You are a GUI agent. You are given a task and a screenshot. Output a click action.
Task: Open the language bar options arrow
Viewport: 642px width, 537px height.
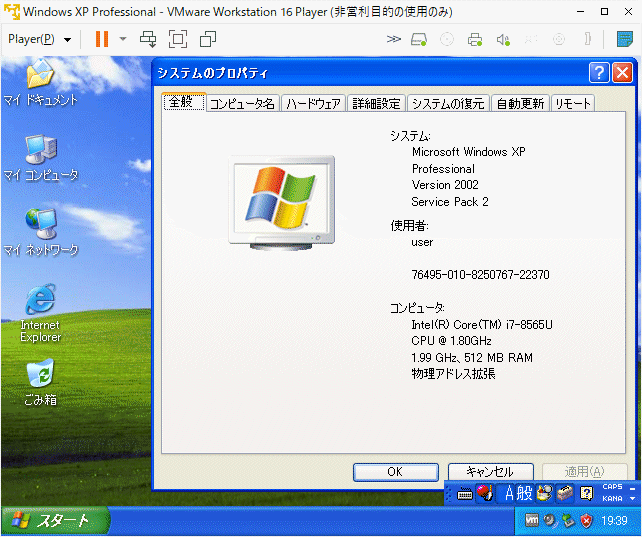[632, 499]
